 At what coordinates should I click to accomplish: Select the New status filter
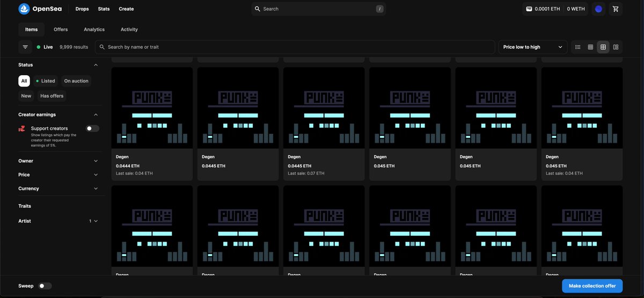(26, 96)
